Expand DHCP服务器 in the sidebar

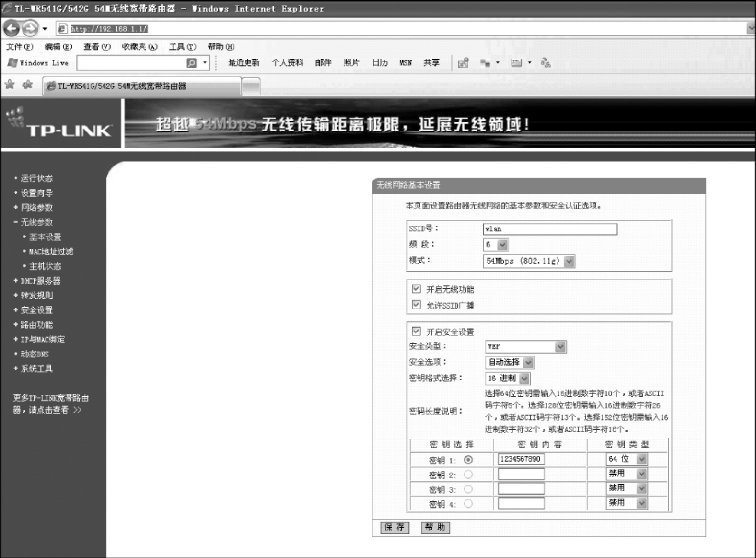[x=40, y=281]
